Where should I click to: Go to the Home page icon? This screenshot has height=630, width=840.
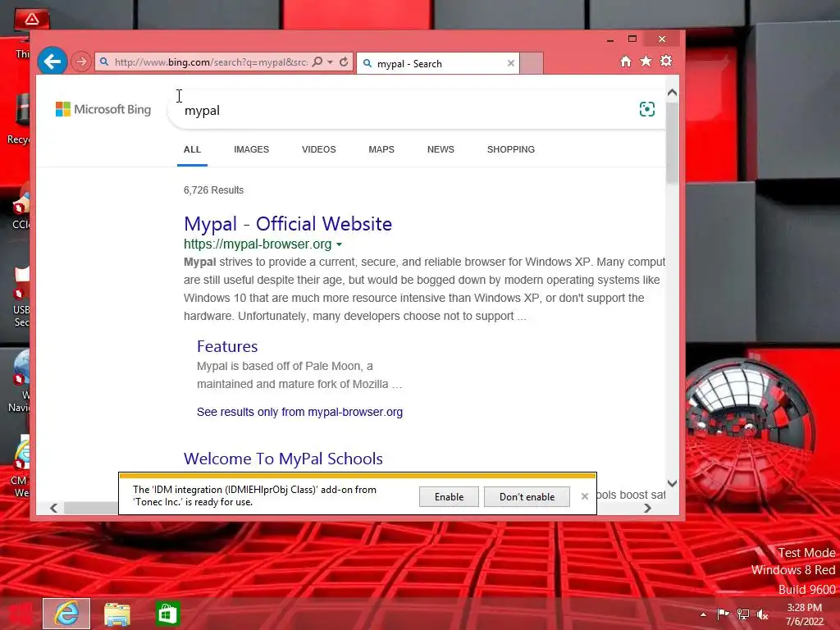click(626, 61)
